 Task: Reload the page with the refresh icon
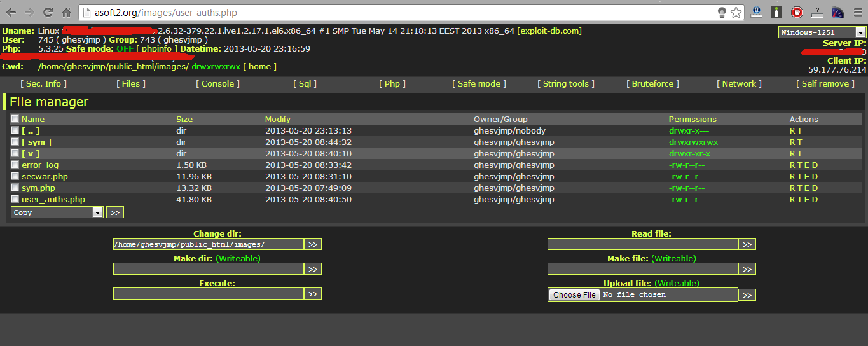click(48, 12)
